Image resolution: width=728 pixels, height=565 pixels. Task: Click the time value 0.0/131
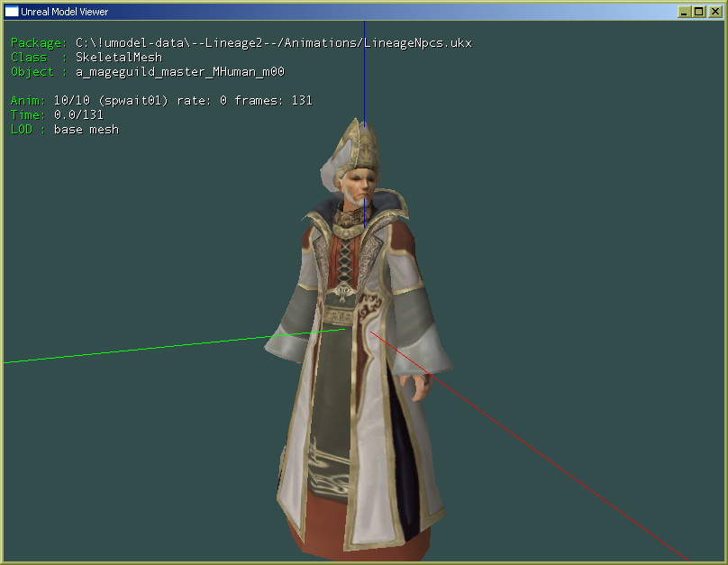click(78, 114)
